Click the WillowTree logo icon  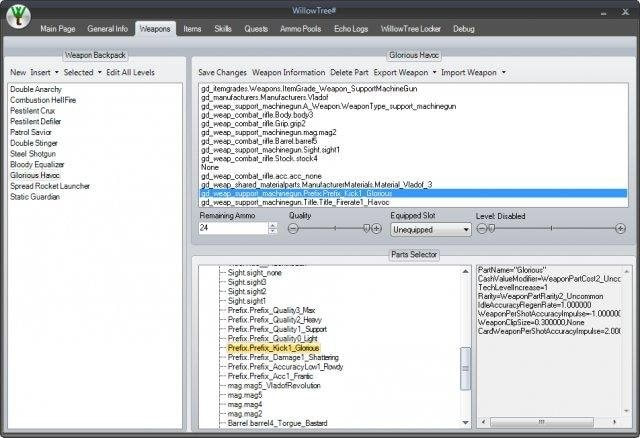click(19, 16)
